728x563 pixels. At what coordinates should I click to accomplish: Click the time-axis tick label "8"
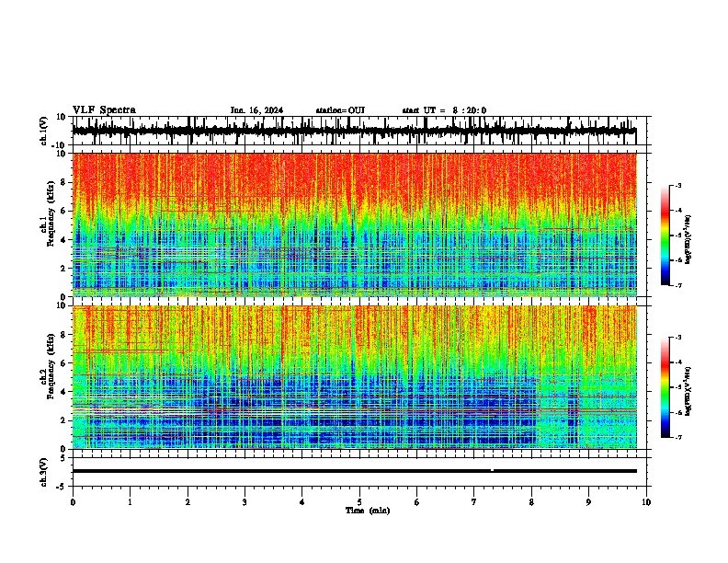pos(531,502)
